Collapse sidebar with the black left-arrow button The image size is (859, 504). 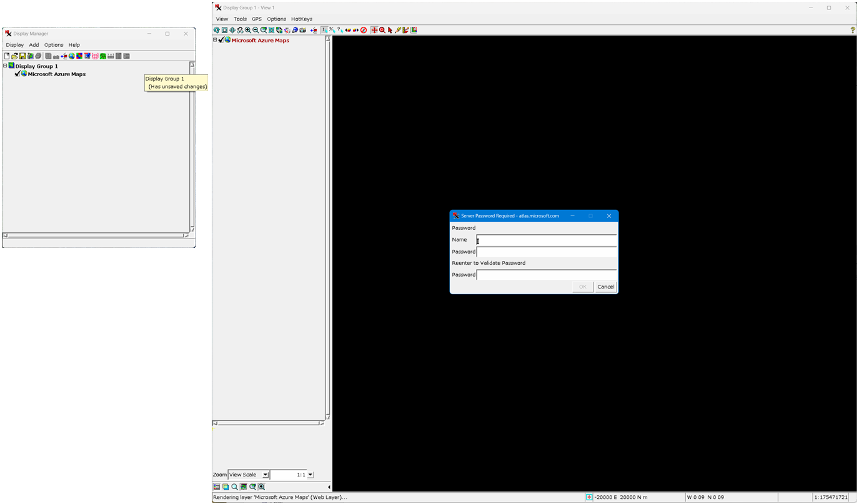pyautogui.click(x=329, y=487)
